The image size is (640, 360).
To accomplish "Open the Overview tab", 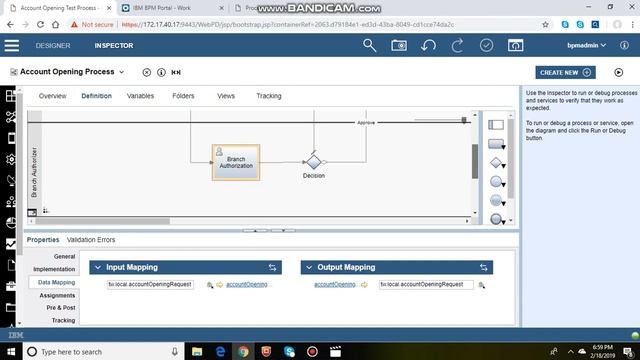I will click(x=52, y=96).
